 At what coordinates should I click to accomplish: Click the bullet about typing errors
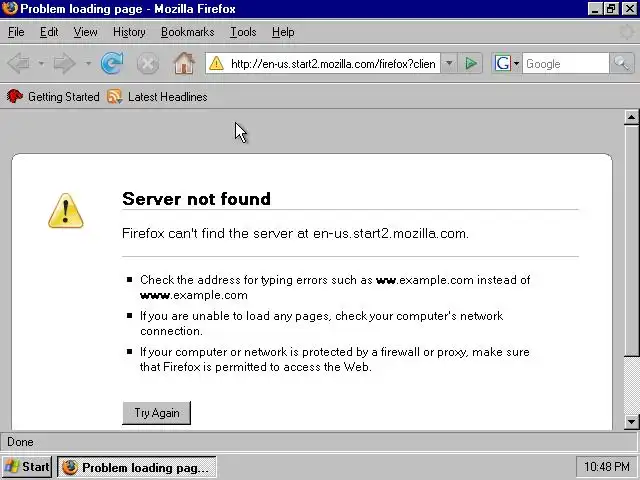tap(335, 287)
